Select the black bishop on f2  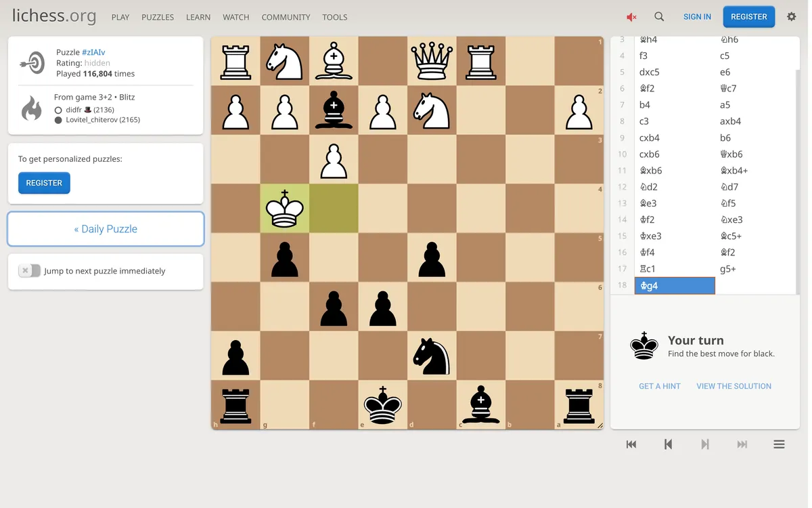pos(334,110)
